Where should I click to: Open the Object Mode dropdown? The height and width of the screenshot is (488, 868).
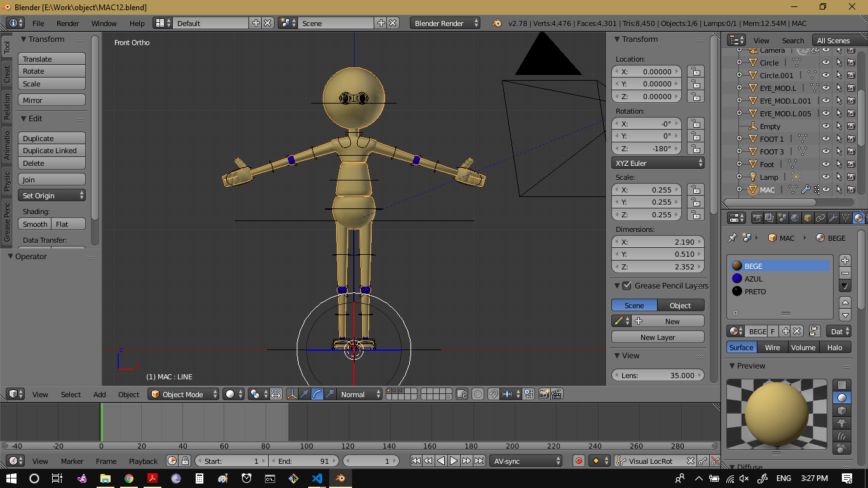[x=183, y=395]
